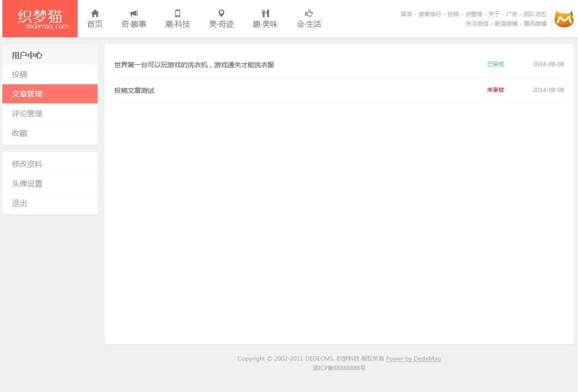Click the thumbs-up icon above 会·生活
Viewport: 578px width, 392px height.
309,13
